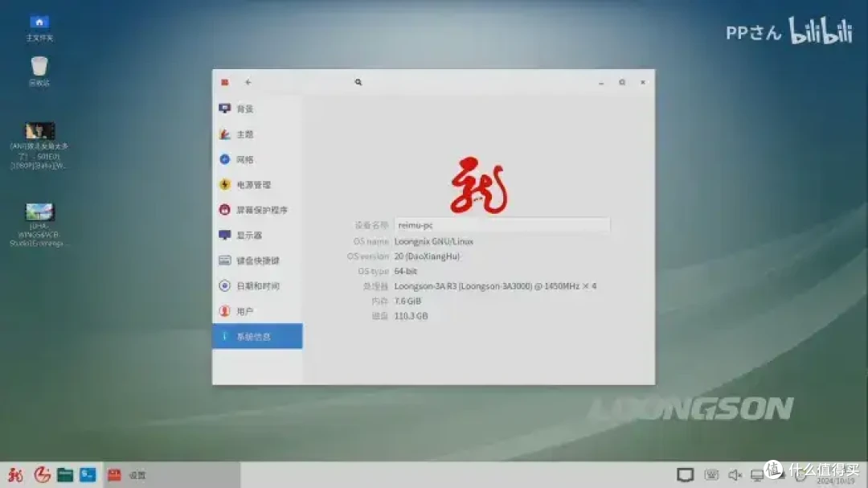
Task: Open the 背景 background settings
Action: click(x=257, y=109)
